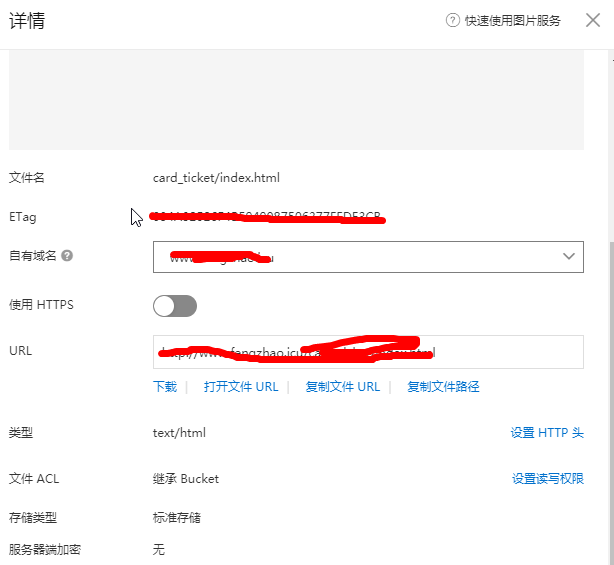Click the 详情 panel title
614x565 pixels.
click(27, 20)
